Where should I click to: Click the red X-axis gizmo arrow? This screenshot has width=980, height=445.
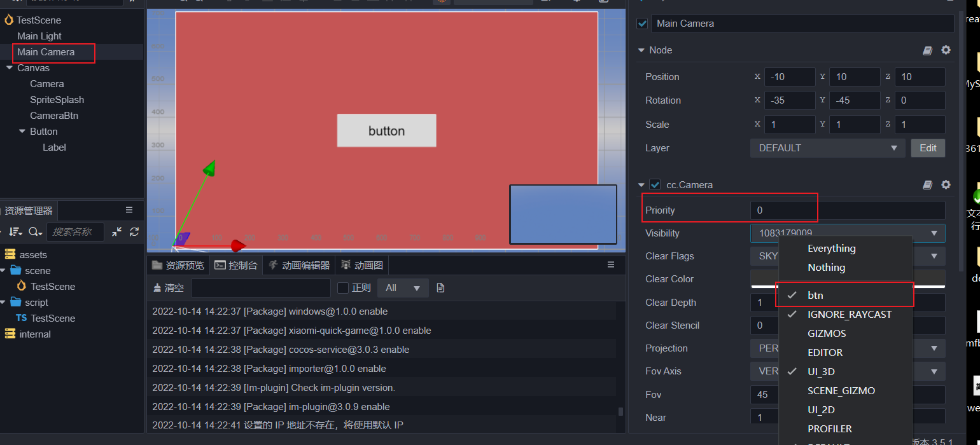pos(237,245)
